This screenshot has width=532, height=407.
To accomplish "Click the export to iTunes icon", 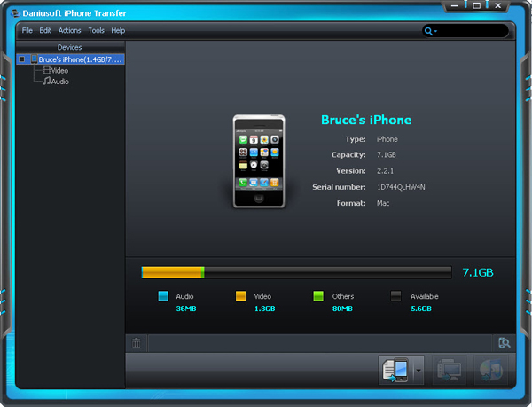I will pyautogui.click(x=490, y=370).
